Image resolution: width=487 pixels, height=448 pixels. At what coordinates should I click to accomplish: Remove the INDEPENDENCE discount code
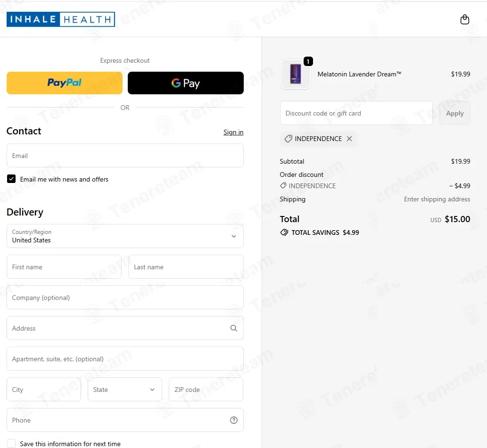pos(349,139)
